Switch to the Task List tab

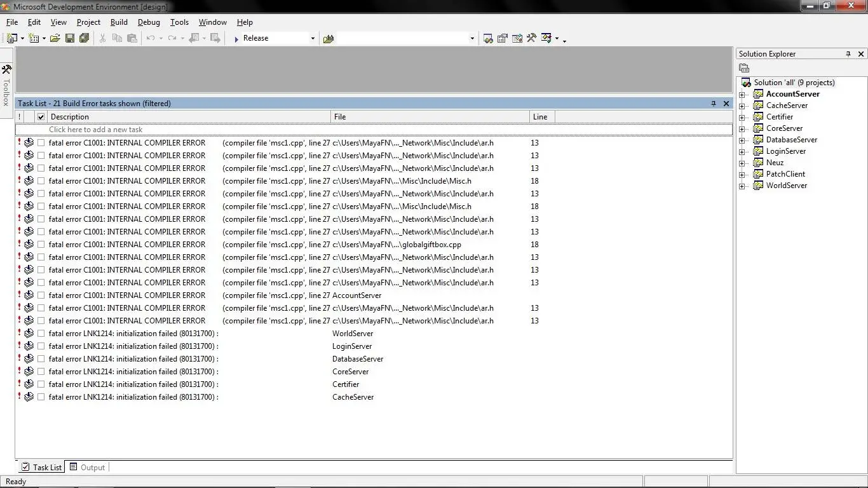pos(41,467)
